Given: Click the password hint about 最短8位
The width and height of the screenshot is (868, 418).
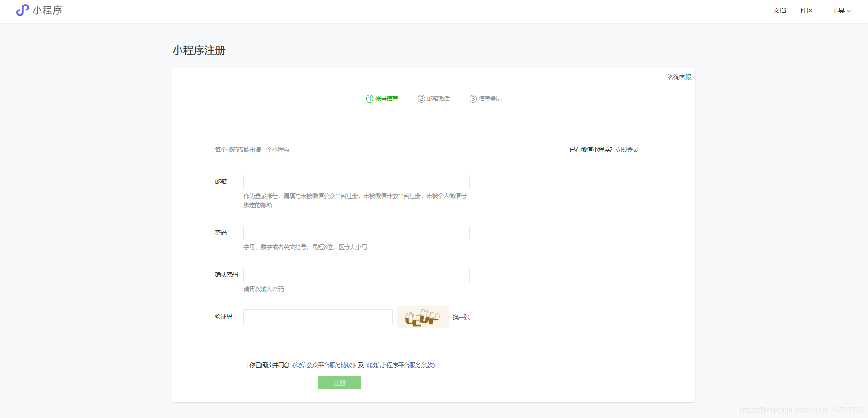Looking at the screenshot, I should [x=305, y=247].
